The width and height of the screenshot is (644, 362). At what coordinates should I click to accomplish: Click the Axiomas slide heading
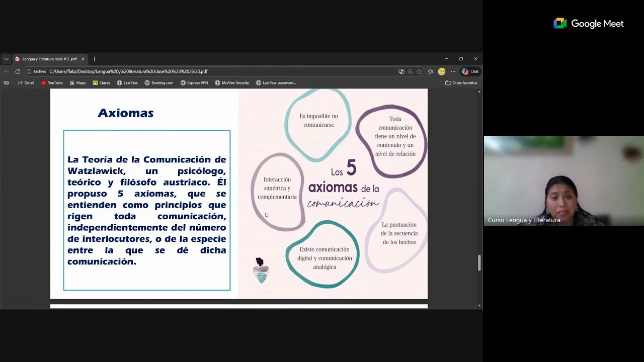pyautogui.click(x=125, y=113)
